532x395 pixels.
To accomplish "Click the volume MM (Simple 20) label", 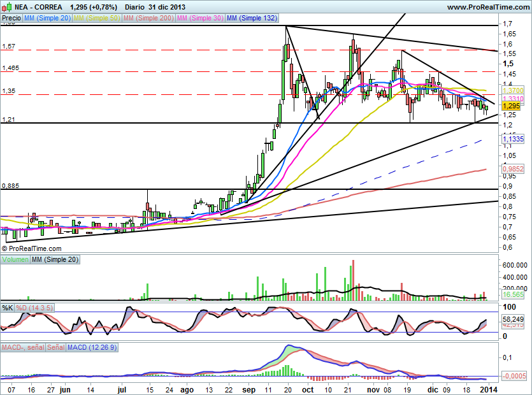I will click(x=54, y=261).
